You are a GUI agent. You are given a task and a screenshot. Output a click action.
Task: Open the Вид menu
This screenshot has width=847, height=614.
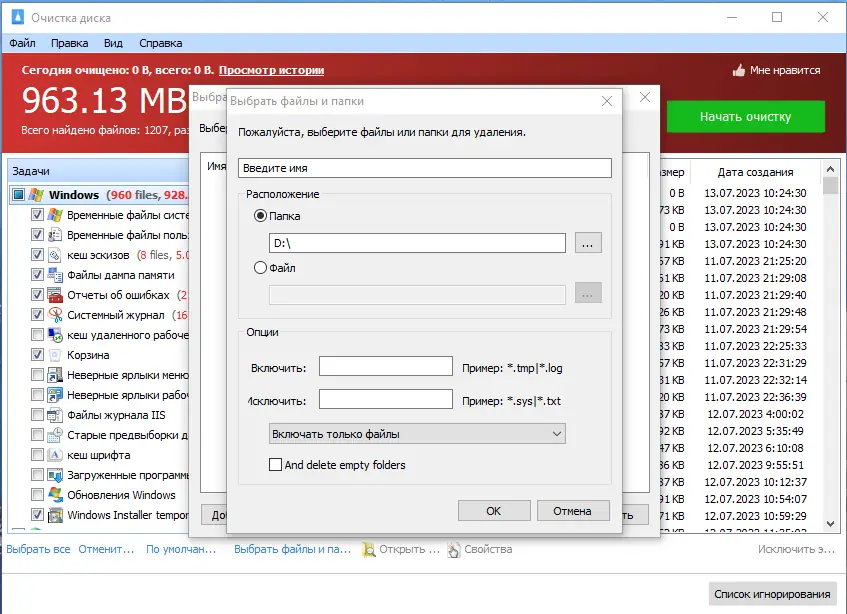tap(113, 43)
